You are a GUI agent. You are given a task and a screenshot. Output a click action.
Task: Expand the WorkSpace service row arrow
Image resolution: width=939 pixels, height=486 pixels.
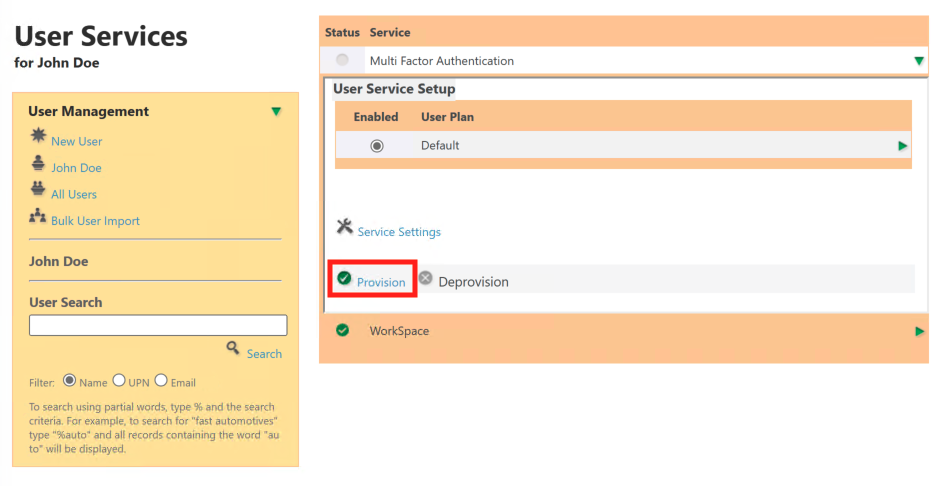coord(919,331)
